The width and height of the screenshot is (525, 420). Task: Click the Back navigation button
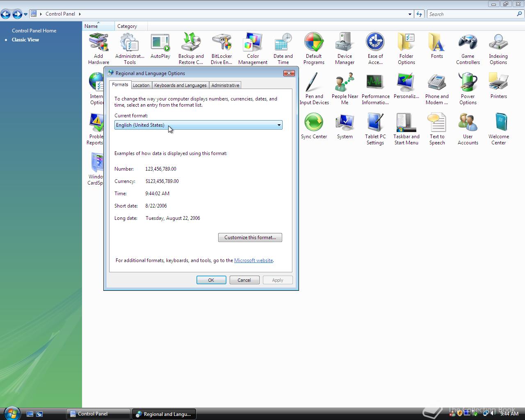pos(6,14)
